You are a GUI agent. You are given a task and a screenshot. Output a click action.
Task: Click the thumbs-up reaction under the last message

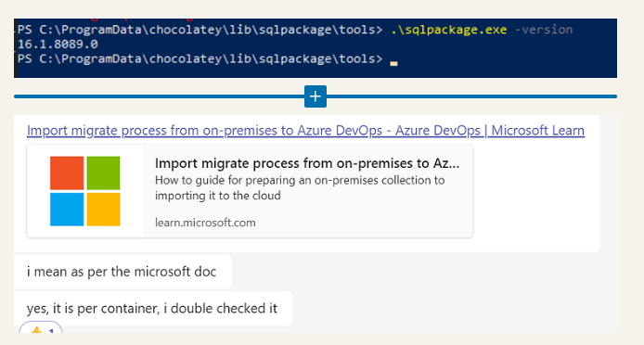coord(41,328)
